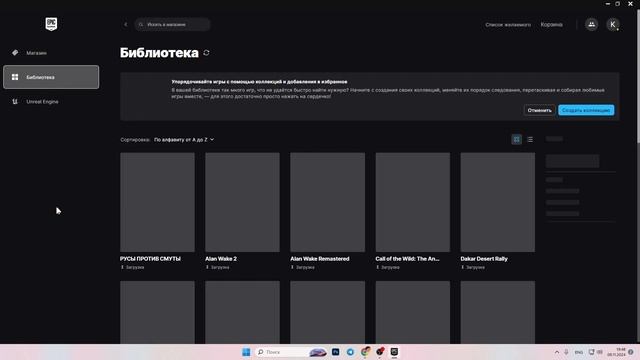Click the microphone tray icon

point(567,352)
